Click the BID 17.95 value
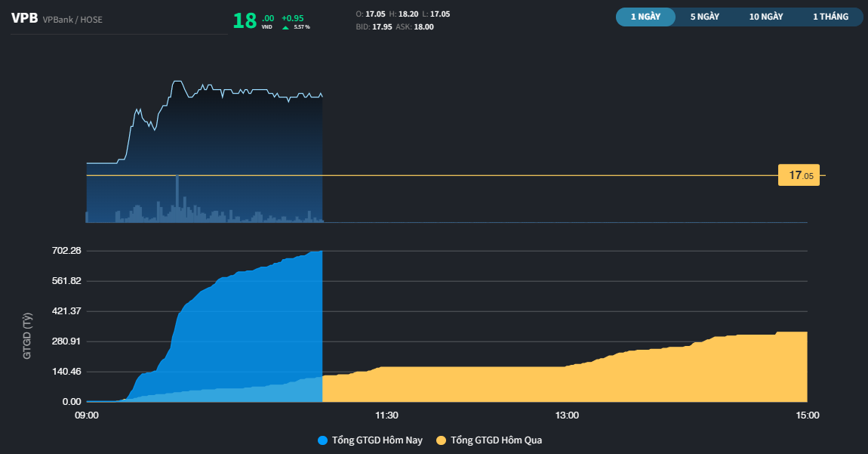This screenshot has width=868, height=454. [381, 26]
